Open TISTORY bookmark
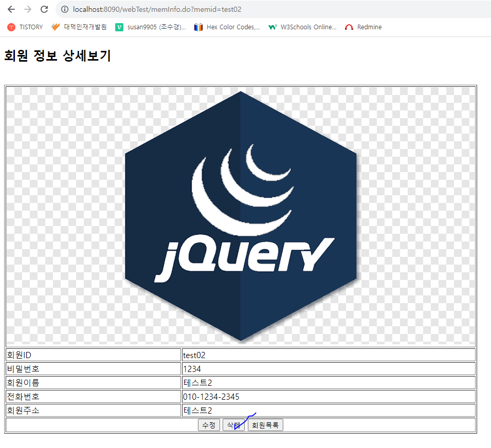Screen dimensions: 491x448 [25, 27]
